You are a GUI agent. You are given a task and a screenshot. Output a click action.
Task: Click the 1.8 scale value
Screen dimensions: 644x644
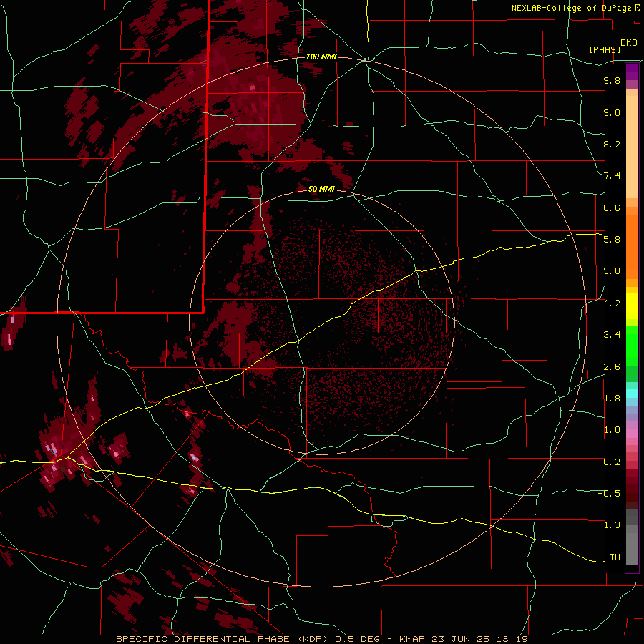pyautogui.click(x=612, y=399)
